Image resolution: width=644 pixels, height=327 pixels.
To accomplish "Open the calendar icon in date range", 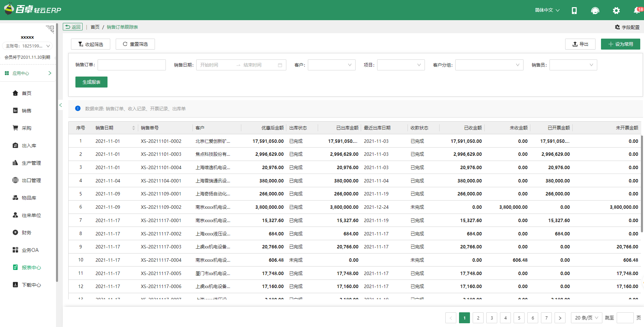I will (x=280, y=65).
